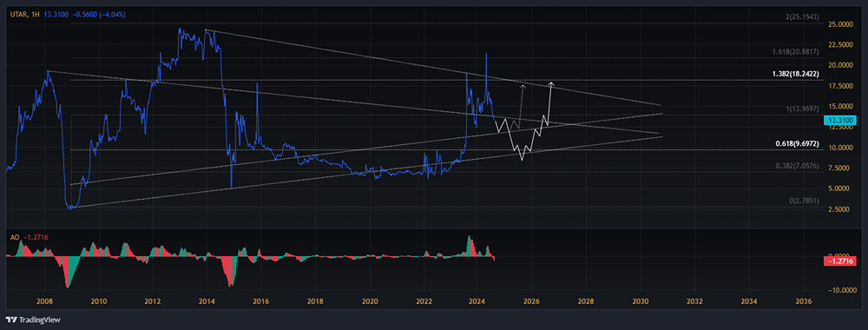The image size is (868, 330).
Task: Select the solid white projection arrow head
Action: (551, 84)
